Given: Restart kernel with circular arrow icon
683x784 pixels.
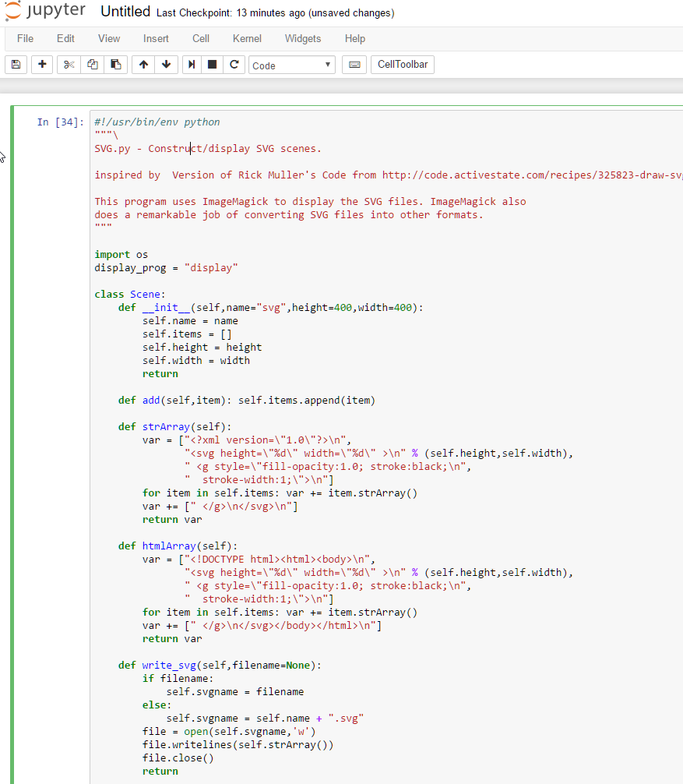Looking at the screenshot, I should pos(234,65).
